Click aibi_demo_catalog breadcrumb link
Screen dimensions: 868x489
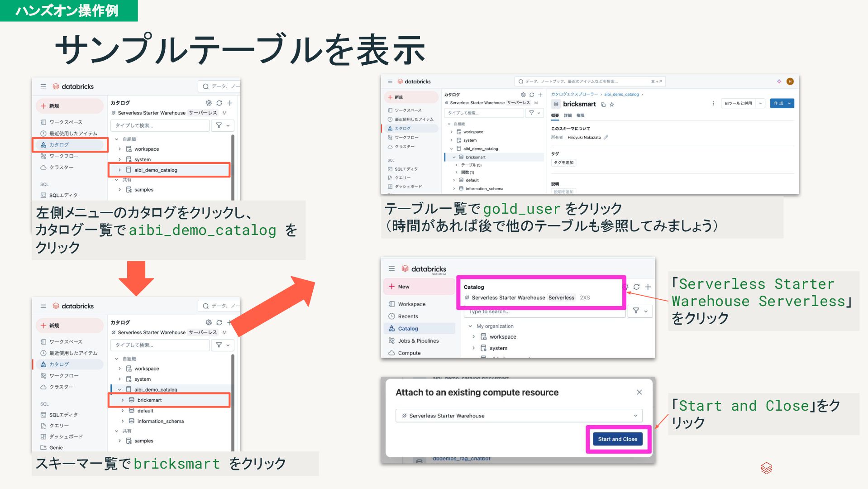pyautogui.click(x=621, y=94)
